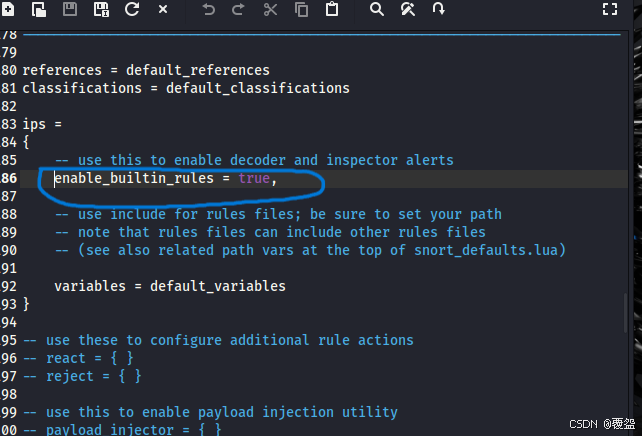Click the '-- react = { }' line

click(78, 358)
